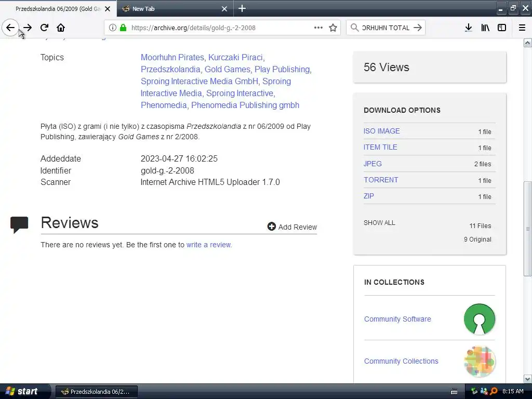Viewport: 532px width, 399px height.
Task: Open the Firefox hamburger menu
Action: pyautogui.click(x=522, y=28)
